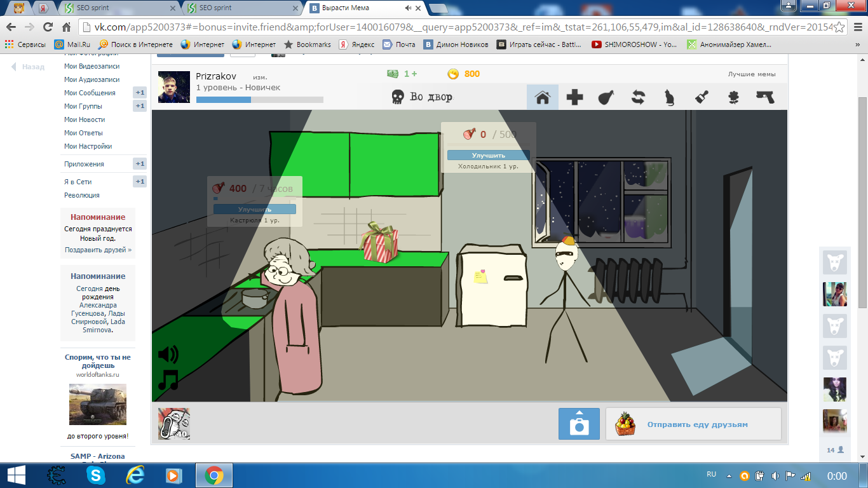Open the home room icon
Image resolution: width=868 pixels, height=488 pixels.
543,97
